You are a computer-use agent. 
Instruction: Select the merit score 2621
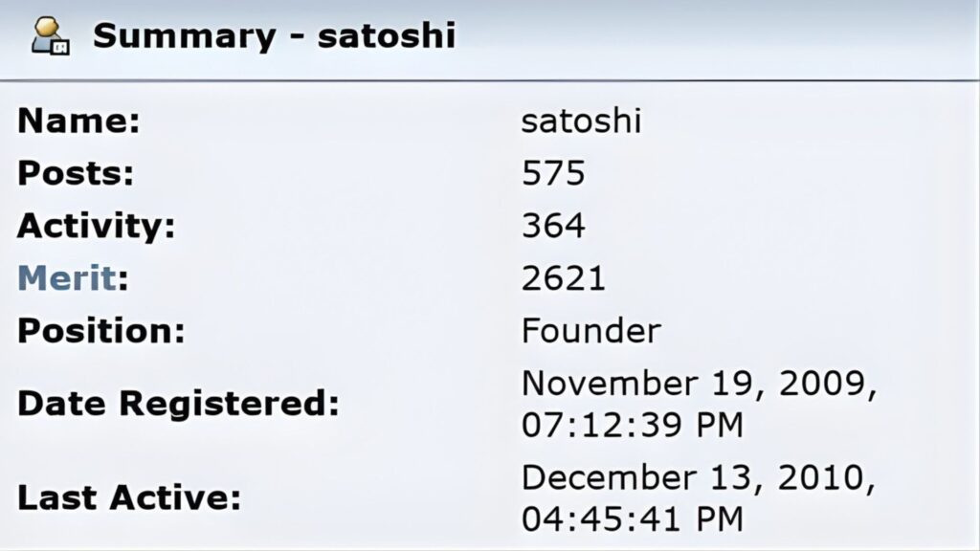point(564,278)
